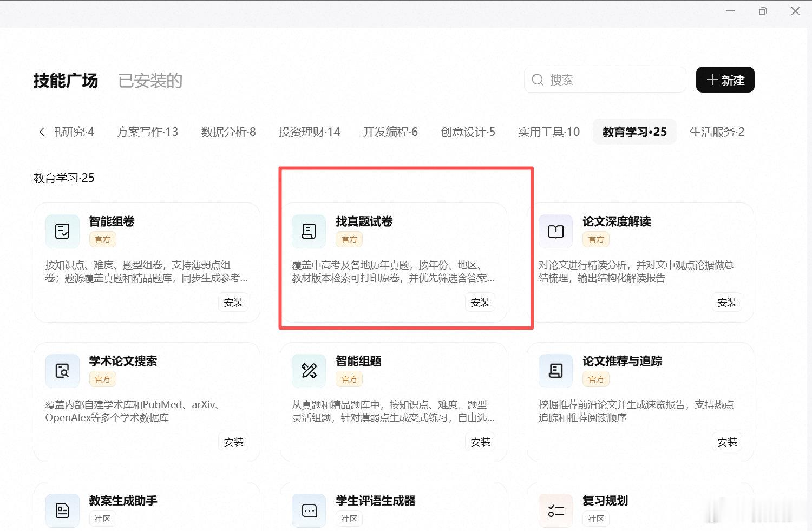Open the 方案写作·13 category

[x=147, y=132]
